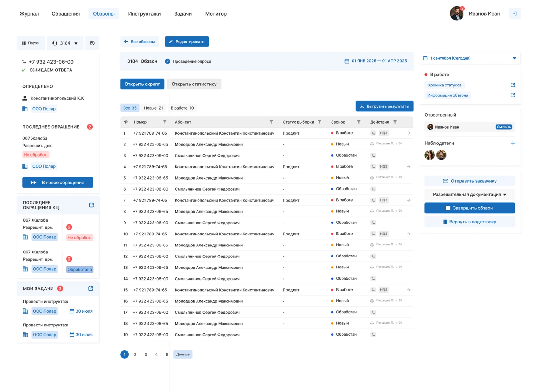Click the external link icon beside Хроника статусов
Image resolution: width=537 pixels, height=392 pixels.
513,85
